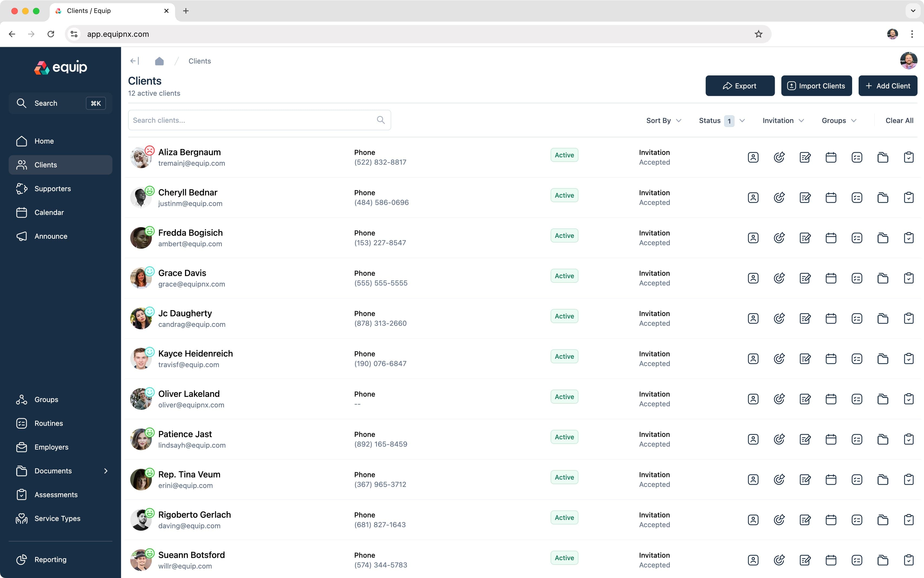This screenshot has height=578, width=924.
Task: Click the assessments clipboard icon for Oliver Lakeland
Action: 909,399
